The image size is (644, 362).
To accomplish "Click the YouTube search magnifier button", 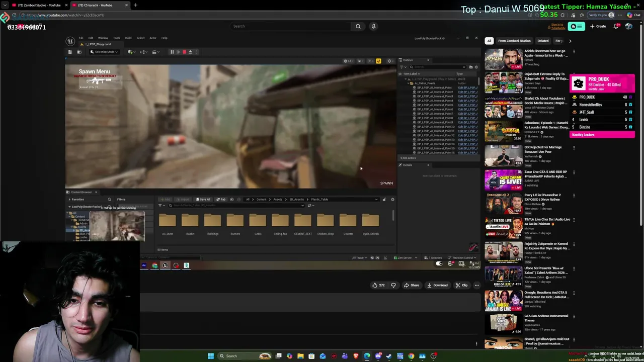I will point(358,26).
